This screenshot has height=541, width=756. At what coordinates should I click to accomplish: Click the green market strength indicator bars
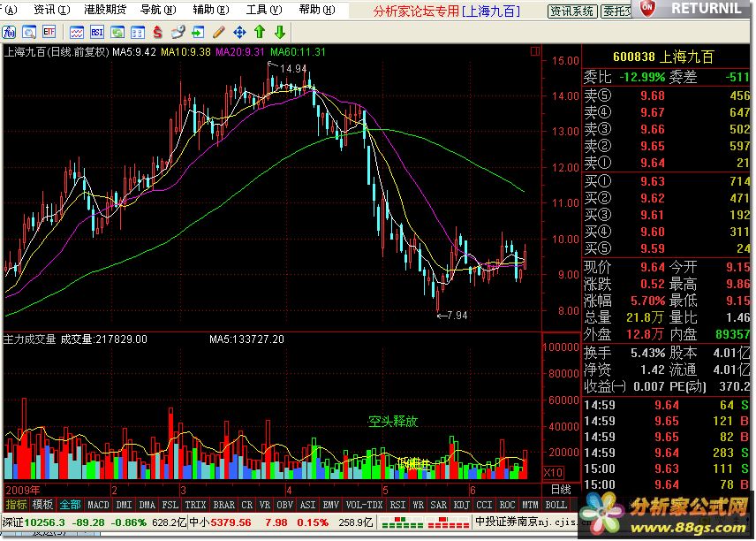(x=403, y=522)
